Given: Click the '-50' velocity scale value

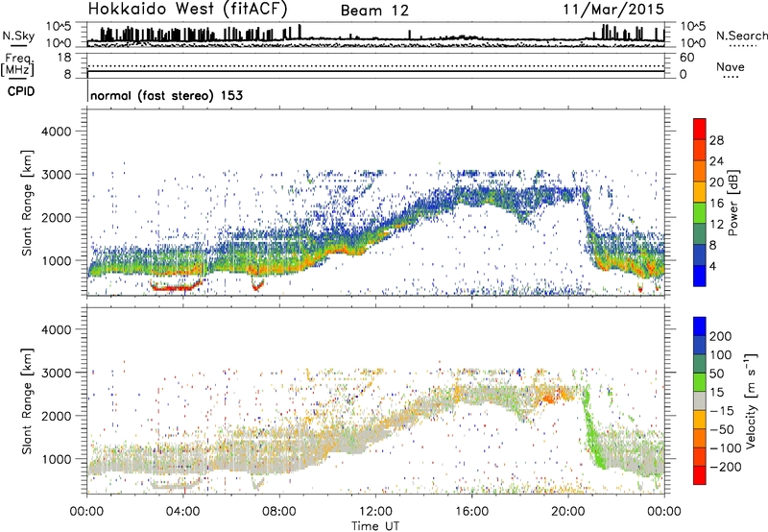Looking at the screenshot, I should 722,429.
